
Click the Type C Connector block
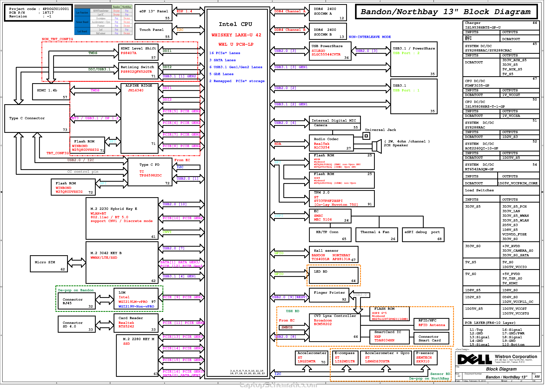(37, 119)
